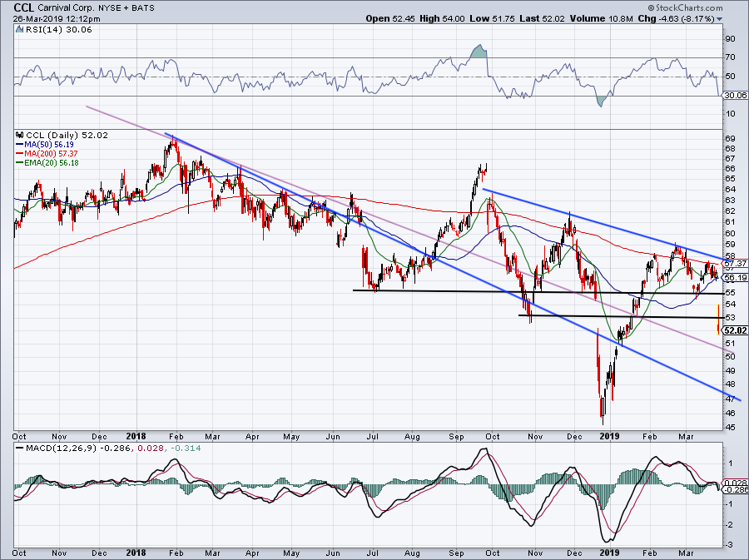
Task: Click the 2019 label under the price panel
Action: 609,436
